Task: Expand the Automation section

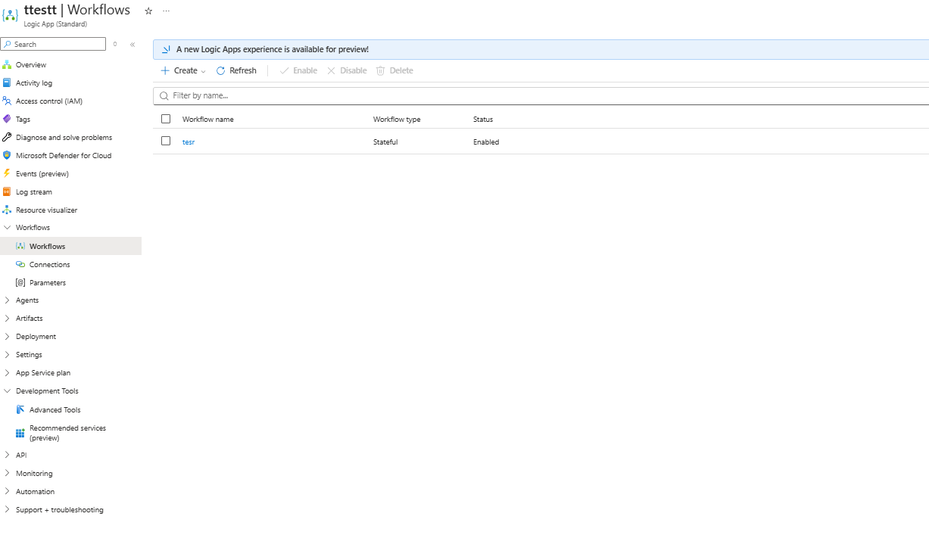Action: pyautogui.click(x=7, y=492)
